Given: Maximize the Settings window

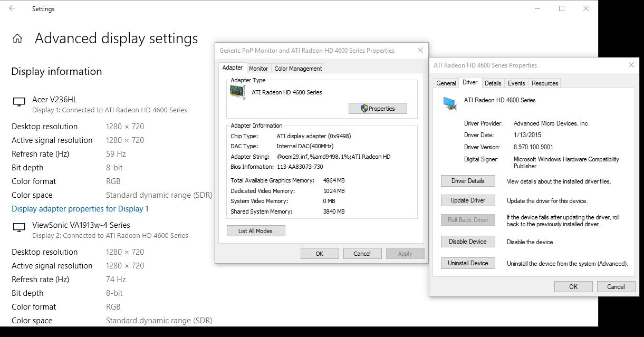Looking at the screenshot, I should (562, 8).
